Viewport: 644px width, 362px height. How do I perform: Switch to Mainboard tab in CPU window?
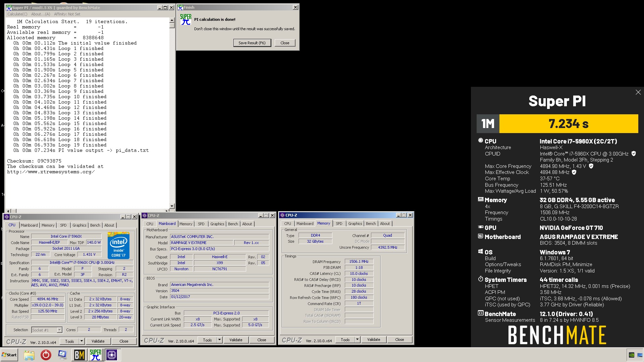[x=29, y=225]
